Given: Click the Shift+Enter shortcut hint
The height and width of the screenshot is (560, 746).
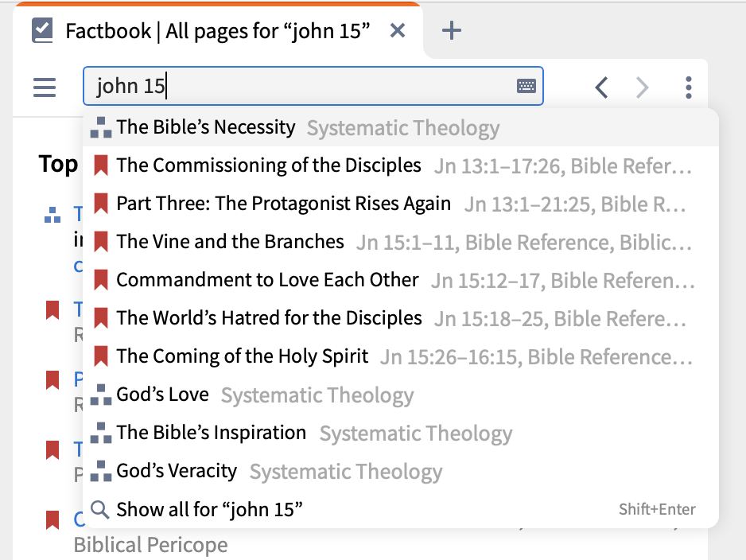Looking at the screenshot, I should click(x=657, y=510).
